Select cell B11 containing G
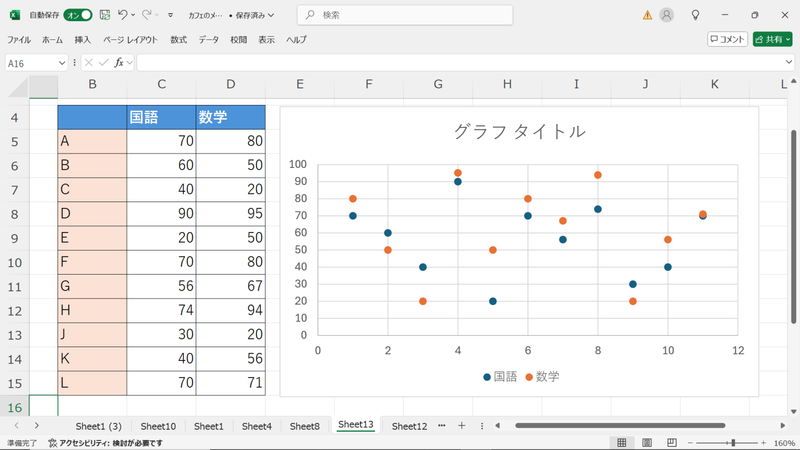Image resolution: width=800 pixels, height=450 pixels. coord(92,286)
